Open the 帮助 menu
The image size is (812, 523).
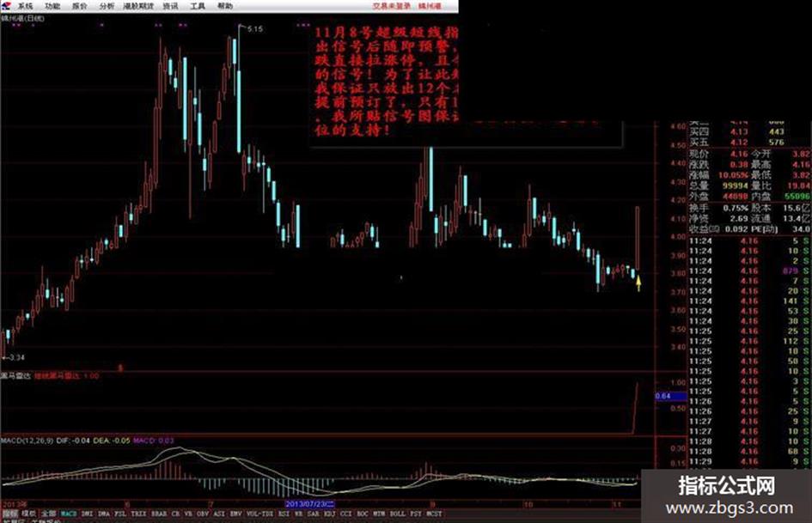coord(225,6)
